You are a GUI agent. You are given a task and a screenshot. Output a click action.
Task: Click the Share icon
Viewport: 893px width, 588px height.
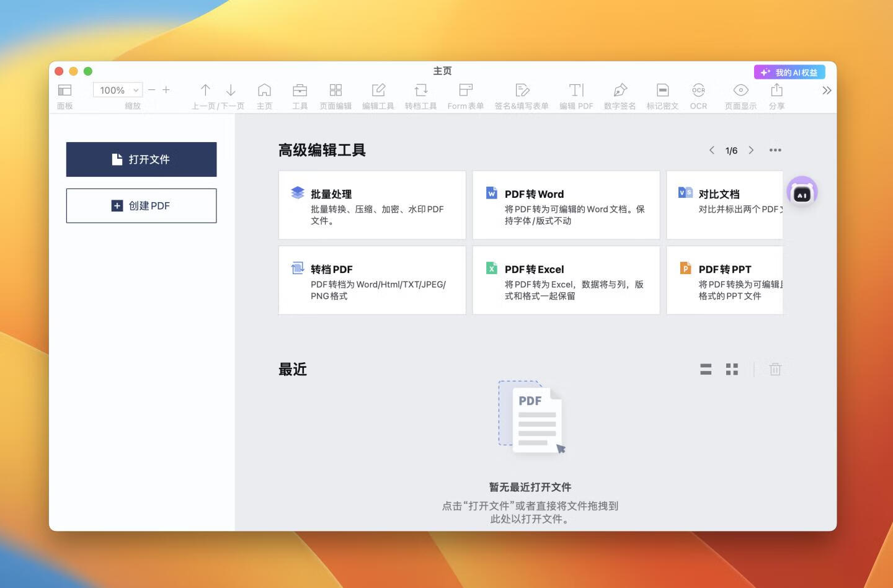coord(777,90)
